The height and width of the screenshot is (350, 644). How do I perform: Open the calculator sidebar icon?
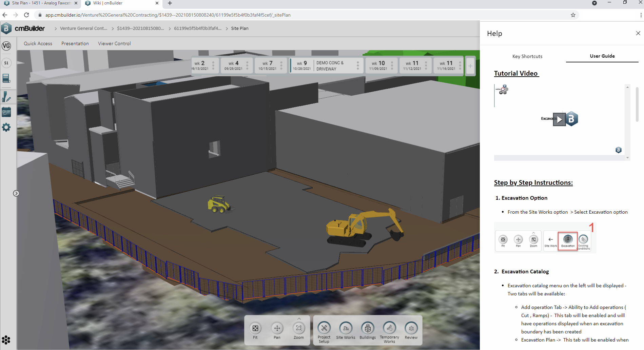pyautogui.click(x=6, y=78)
